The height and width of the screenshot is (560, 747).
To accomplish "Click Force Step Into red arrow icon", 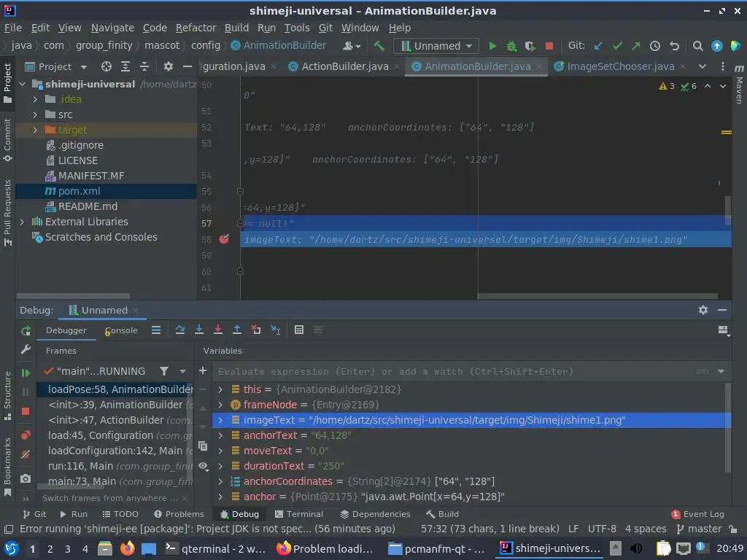I will [217, 330].
